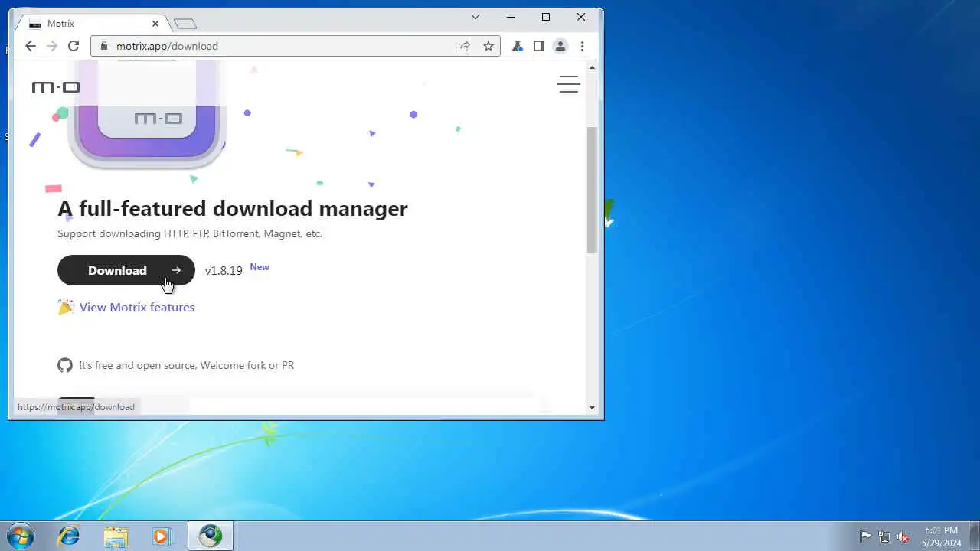The width and height of the screenshot is (980, 551).
Task: Open the GitHub octocat icon
Action: (65, 365)
